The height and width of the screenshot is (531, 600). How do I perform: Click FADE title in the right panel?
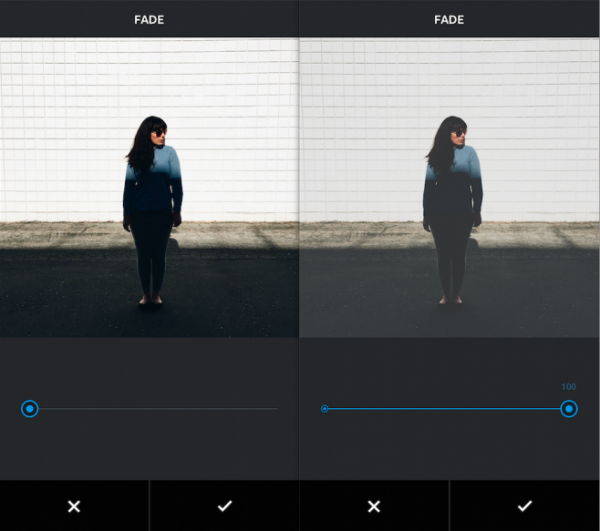point(449,19)
